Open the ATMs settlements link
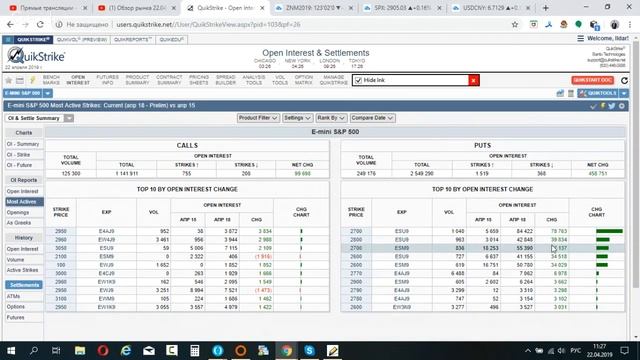Image resolution: width=640 pixels, height=360 pixels. click(x=13, y=296)
